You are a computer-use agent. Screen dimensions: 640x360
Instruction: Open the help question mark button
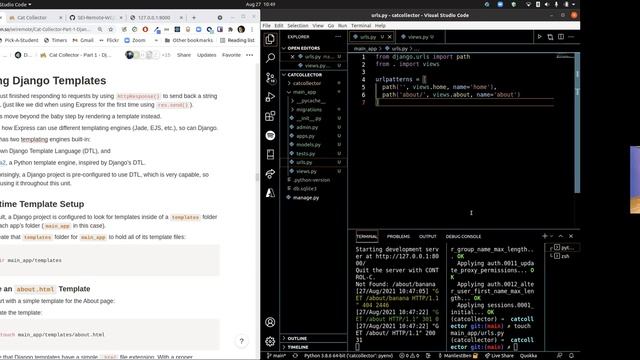pyautogui.click(x=241, y=341)
